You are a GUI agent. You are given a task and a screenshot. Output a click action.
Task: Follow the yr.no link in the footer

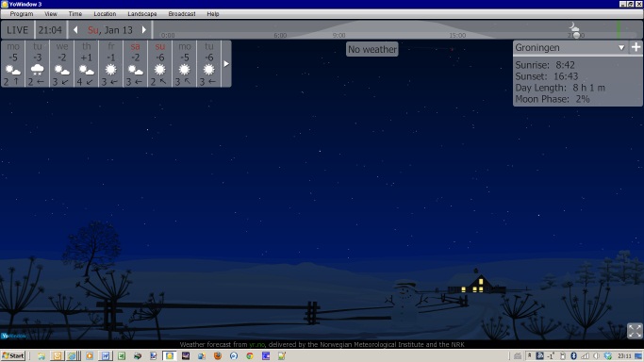(257, 344)
